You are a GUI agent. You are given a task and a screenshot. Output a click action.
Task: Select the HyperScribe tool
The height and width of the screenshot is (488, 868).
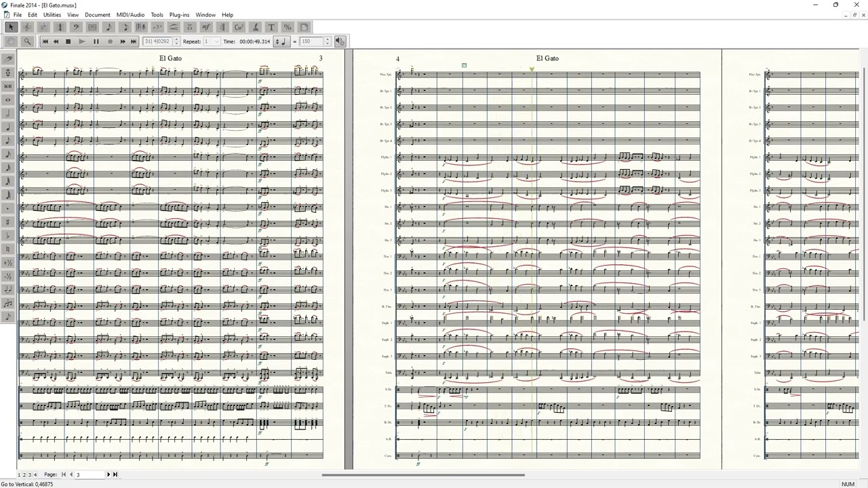(141, 27)
